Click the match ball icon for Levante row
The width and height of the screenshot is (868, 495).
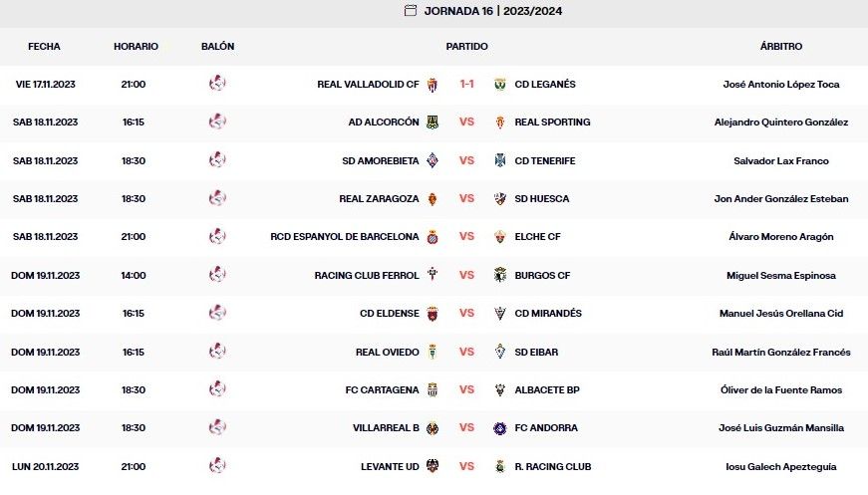217,466
